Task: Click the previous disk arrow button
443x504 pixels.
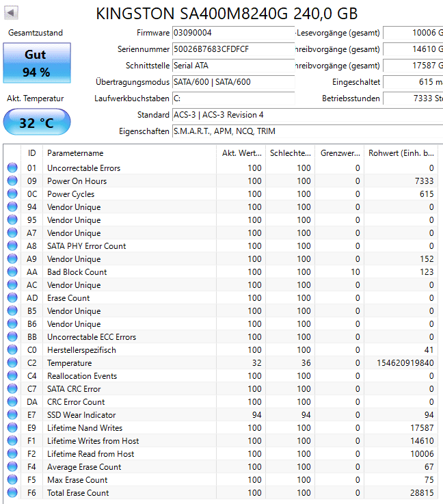Action: [x=11, y=13]
